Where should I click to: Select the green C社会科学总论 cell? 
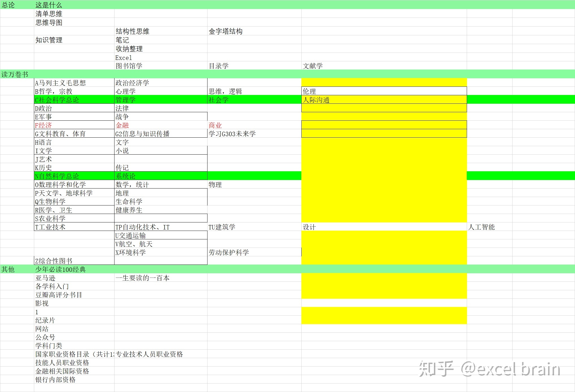57,100
